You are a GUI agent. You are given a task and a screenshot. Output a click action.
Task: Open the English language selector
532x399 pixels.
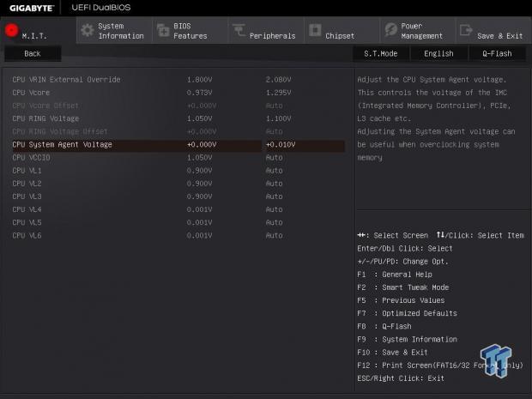point(438,53)
